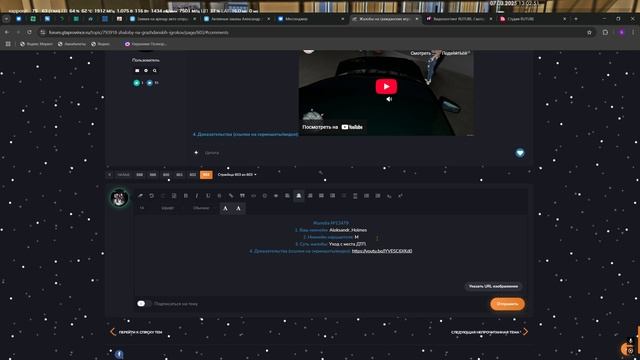Click the undo arrow in editor toolbar
The height and width of the screenshot is (360, 640).
click(151, 196)
